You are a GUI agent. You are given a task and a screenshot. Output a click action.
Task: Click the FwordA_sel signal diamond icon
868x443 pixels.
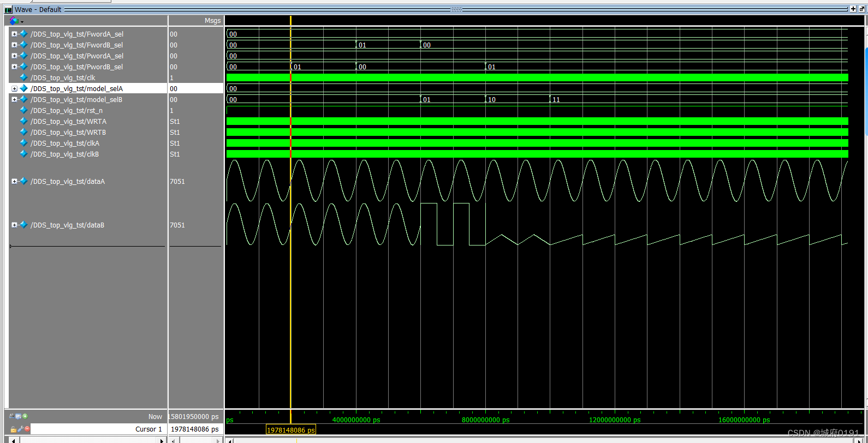click(23, 34)
